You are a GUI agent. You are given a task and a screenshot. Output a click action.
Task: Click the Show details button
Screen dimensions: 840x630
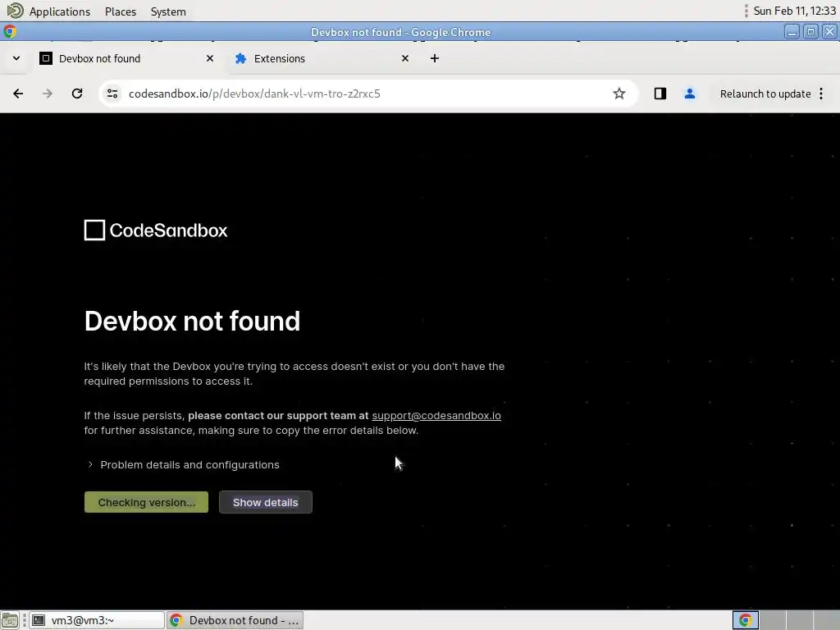pyautogui.click(x=265, y=503)
